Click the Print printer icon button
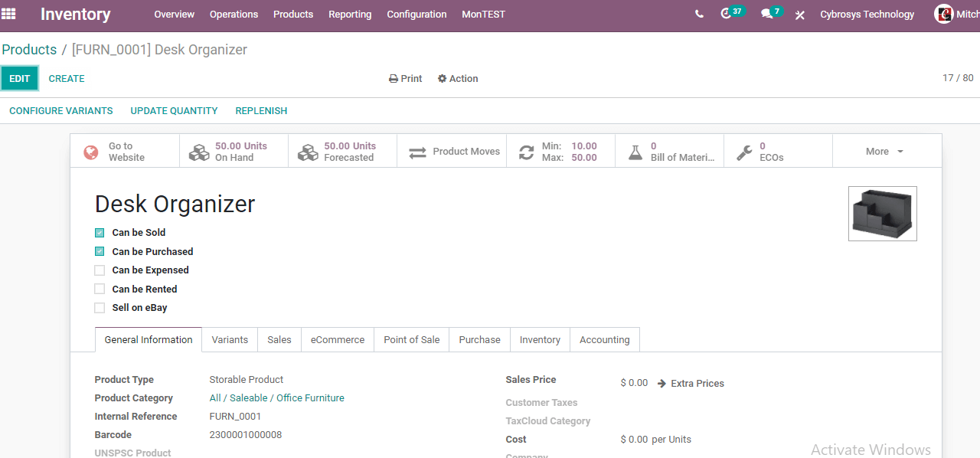This screenshot has width=980, height=458. (x=406, y=79)
